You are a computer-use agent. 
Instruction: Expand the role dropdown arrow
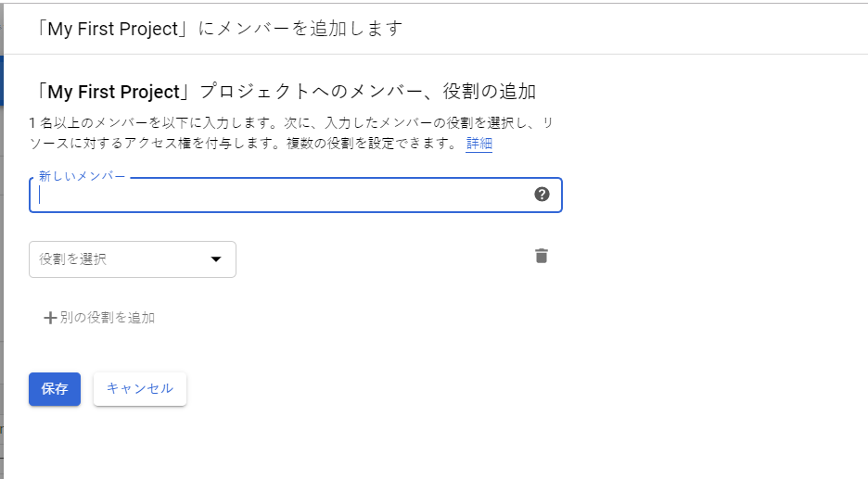coord(216,259)
